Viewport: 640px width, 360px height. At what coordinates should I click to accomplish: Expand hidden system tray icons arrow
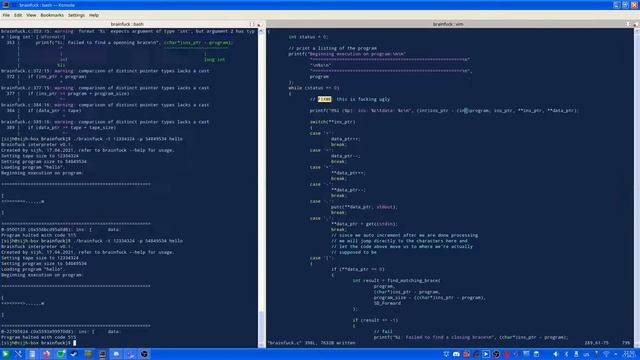616,354
